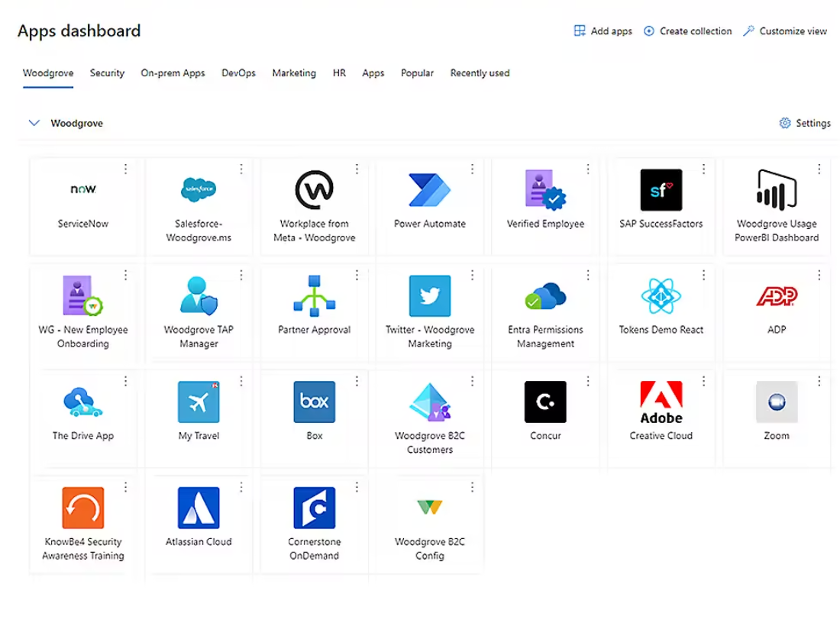This screenshot has width=840, height=626.
Task: Open Customize view
Action: (x=785, y=31)
